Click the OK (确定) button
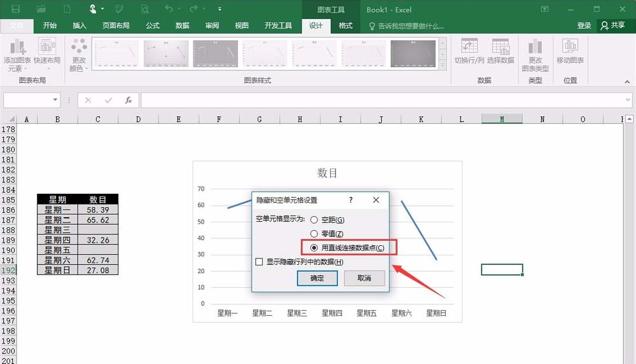The width and height of the screenshot is (636, 364). pos(317,278)
